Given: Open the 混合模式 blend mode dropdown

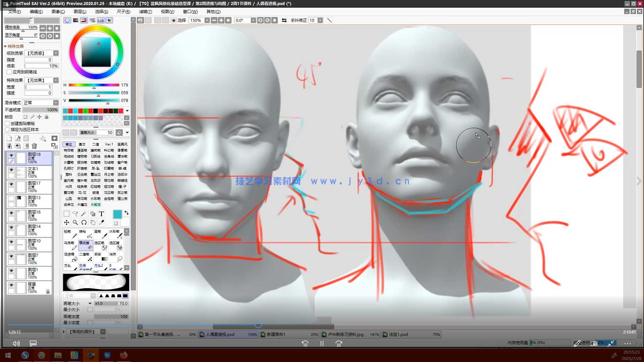Looking at the screenshot, I should (56, 103).
